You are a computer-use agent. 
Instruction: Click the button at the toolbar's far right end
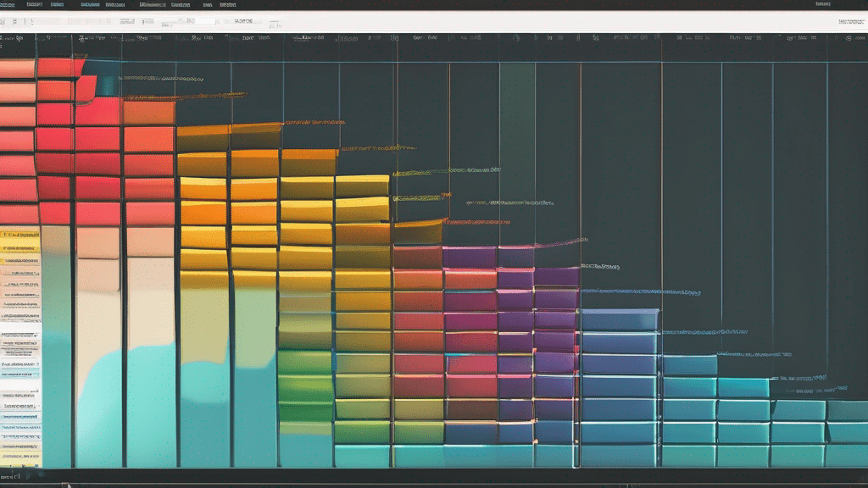click(x=850, y=21)
